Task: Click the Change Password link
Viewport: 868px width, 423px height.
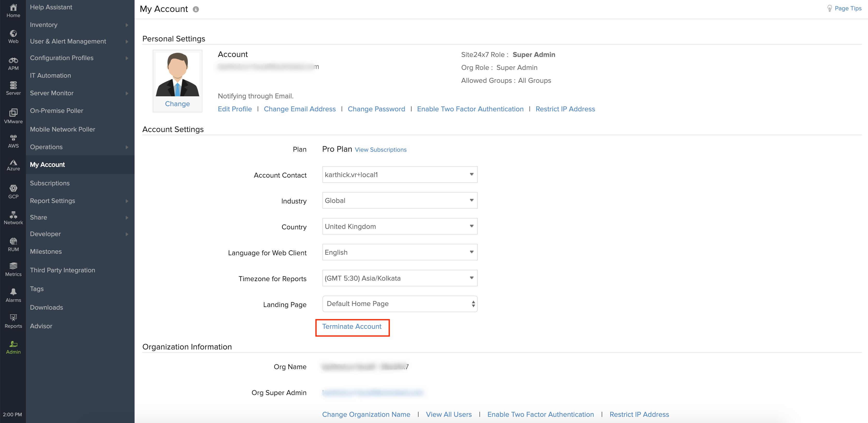Action: 376,109
